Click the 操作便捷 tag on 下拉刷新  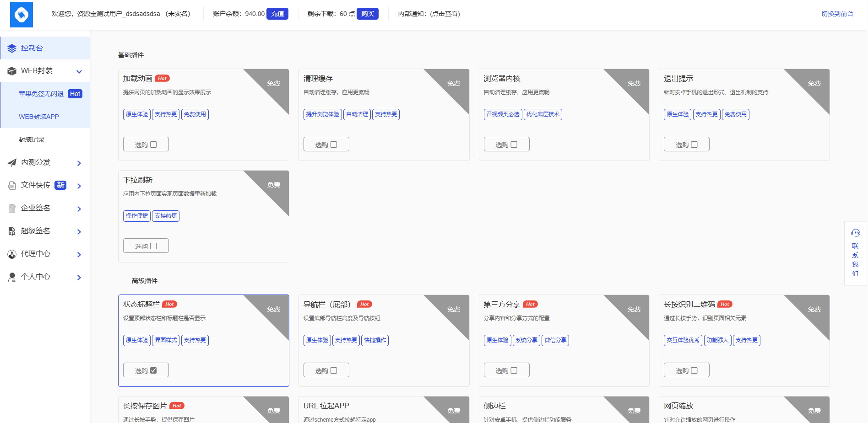click(x=137, y=216)
